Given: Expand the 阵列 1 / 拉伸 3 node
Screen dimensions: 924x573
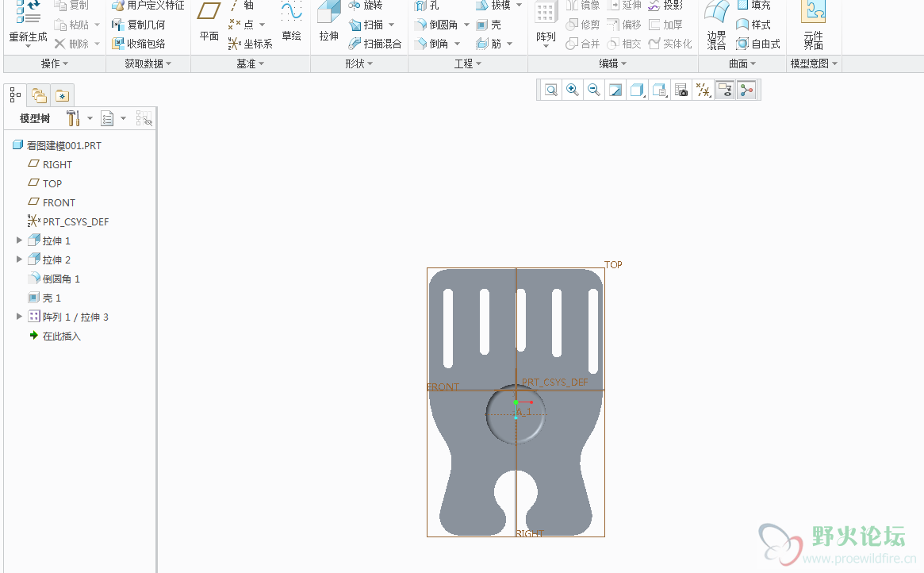Looking at the screenshot, I should (19, 317).
